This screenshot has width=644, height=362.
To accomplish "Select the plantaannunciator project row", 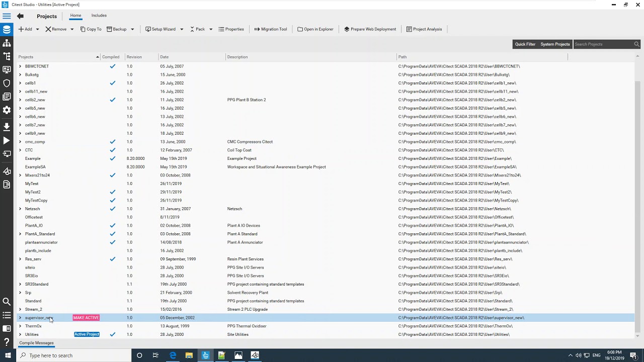I will 326,242.
